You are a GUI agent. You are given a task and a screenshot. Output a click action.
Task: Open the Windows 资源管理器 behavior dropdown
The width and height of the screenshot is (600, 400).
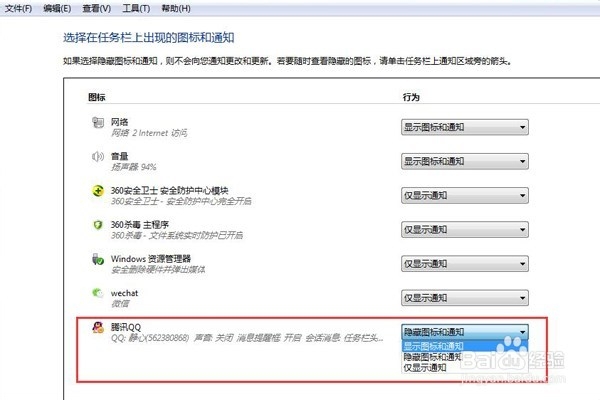pyautogui.click(x=465, y=264)
